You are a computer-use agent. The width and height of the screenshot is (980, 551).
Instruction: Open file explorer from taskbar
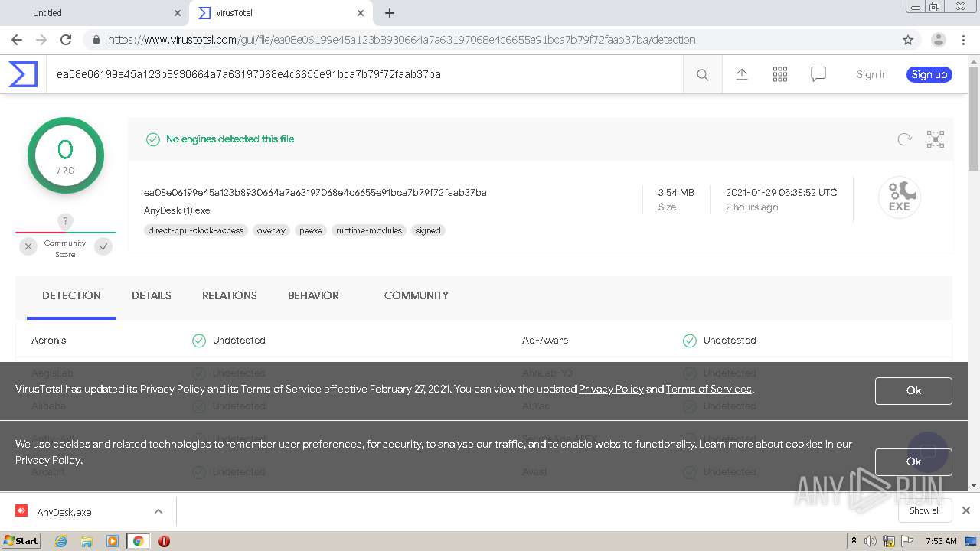click(87, 541)
